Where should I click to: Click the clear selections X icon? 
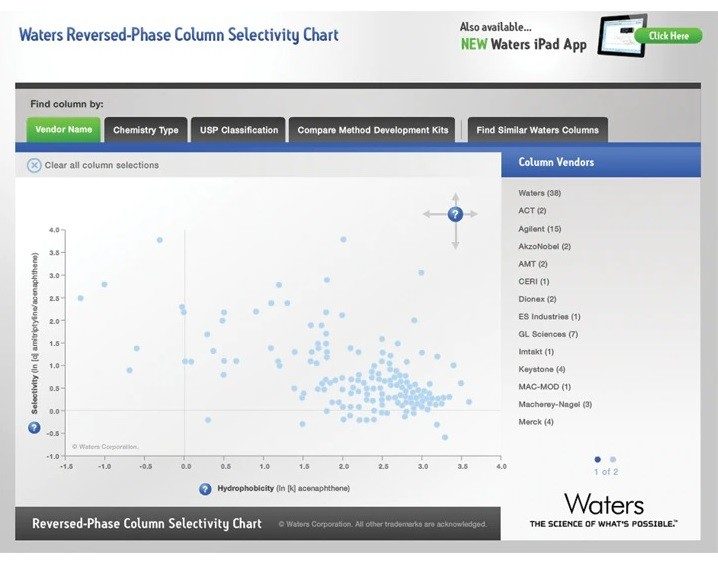click(34, 165)
